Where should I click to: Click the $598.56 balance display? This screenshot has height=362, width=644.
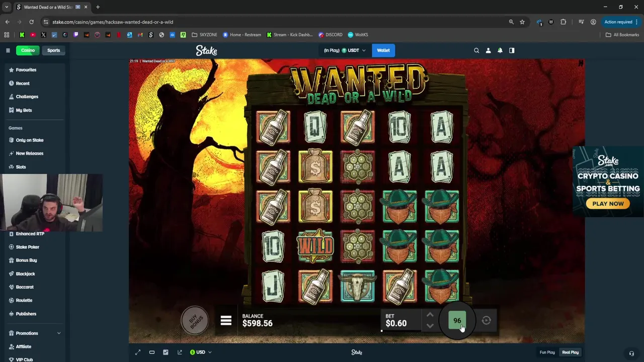257,323
